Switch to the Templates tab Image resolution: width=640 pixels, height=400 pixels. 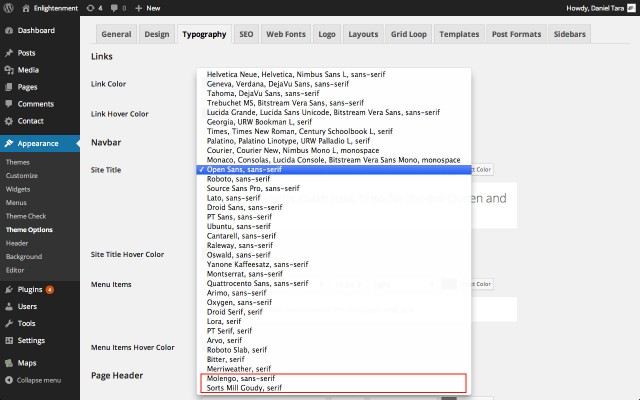pos(459,34)
